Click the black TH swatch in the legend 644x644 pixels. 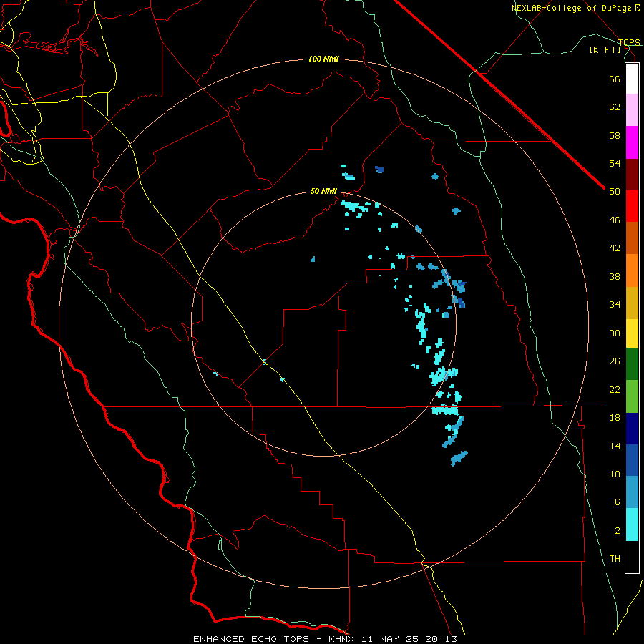[x=632, y=557]
